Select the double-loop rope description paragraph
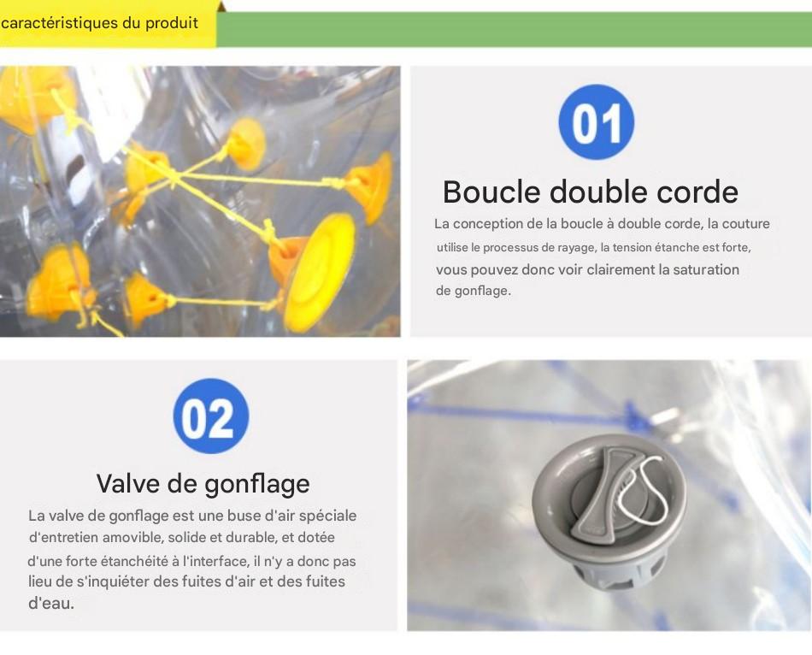The width and height of the screenshot is (812, 655). 602,257
